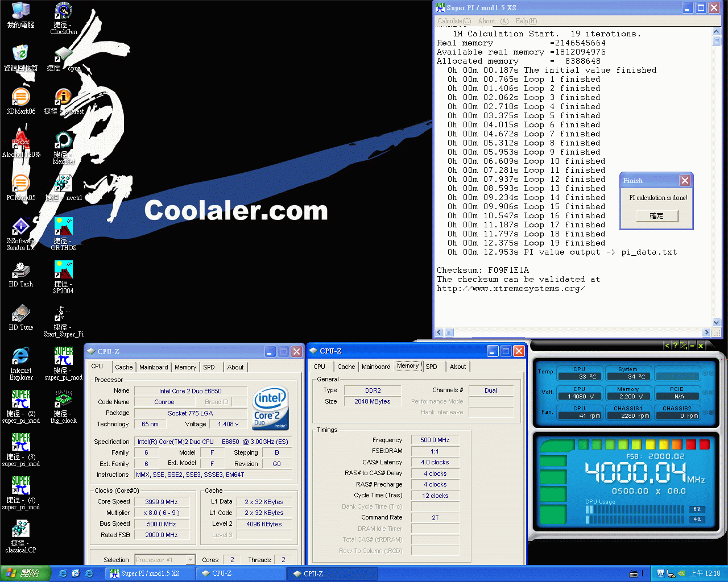
Task: Open the super_pi_mod (2) desktop shortcut
Action: click(21, 407)
